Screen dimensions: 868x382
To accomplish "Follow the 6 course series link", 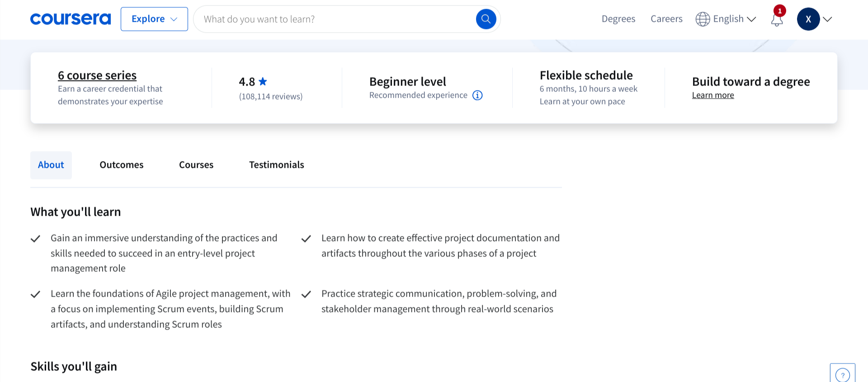I will tap(97, 75).
